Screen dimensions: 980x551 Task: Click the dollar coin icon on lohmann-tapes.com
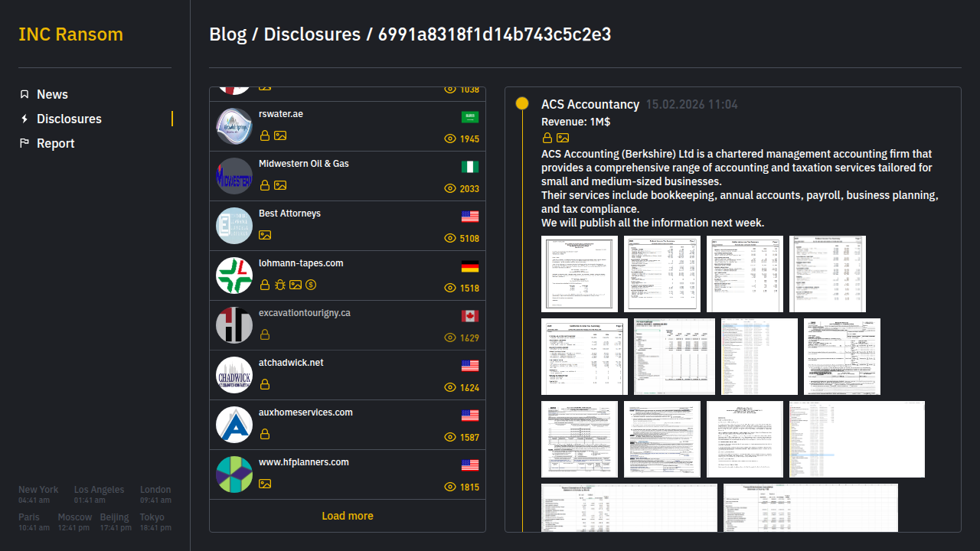[311, 285]
